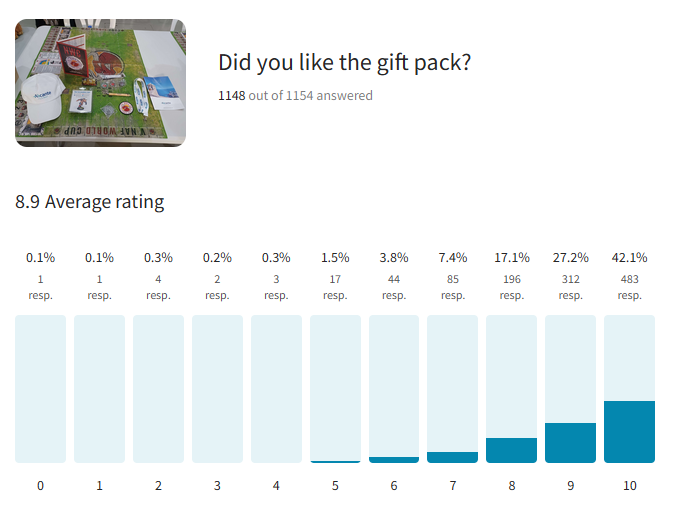
Task: Click the 8.9 Average rating heading
Action: click(89, 202)
